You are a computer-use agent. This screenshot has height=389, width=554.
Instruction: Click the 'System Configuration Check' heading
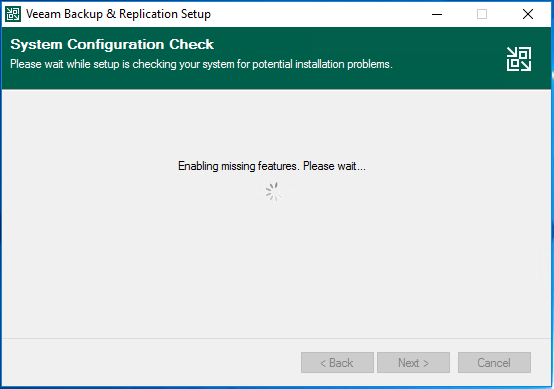click(x=112, y=45)
